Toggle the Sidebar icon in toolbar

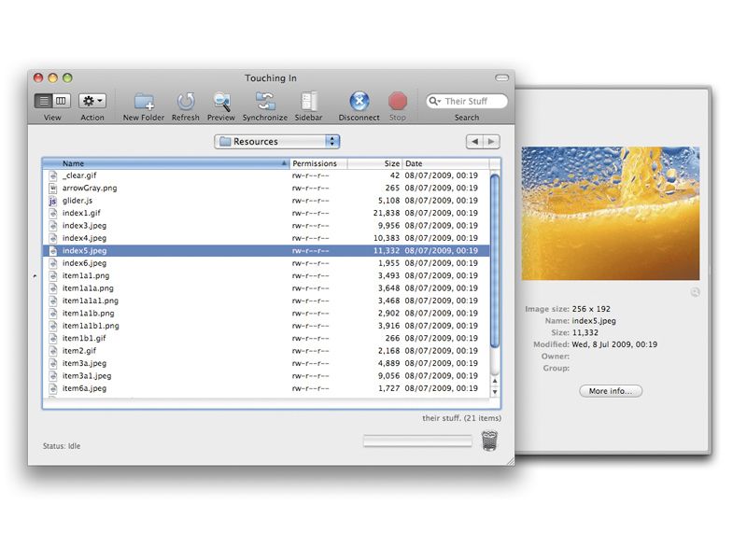pyautogui.click(x=309, y=102)
